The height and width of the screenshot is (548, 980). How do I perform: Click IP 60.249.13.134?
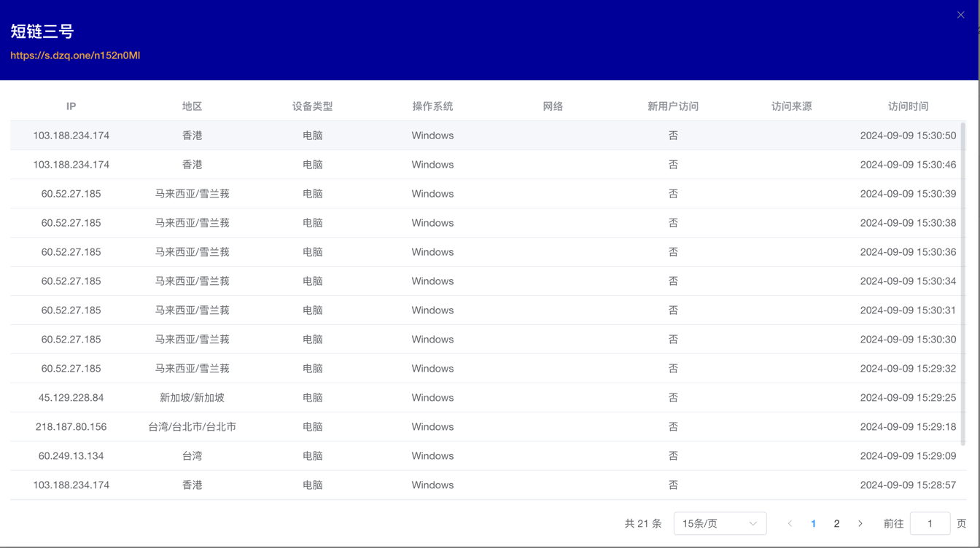click(71, 456)
